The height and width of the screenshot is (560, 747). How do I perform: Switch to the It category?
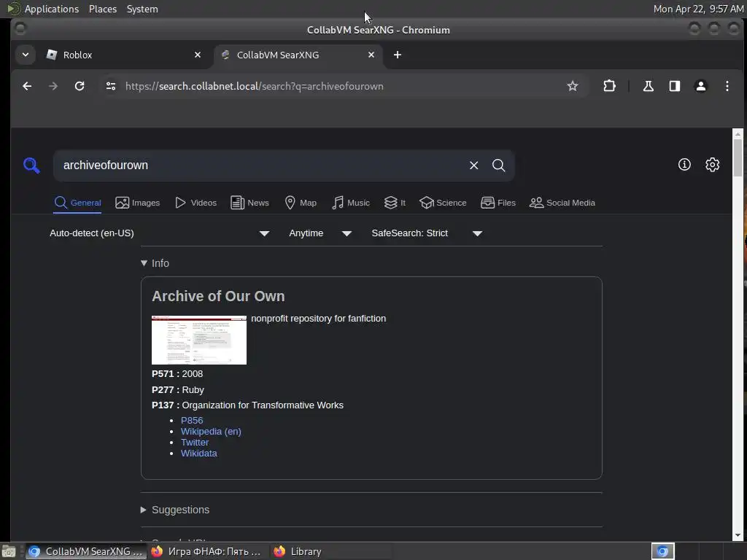pyautogui.click(x=395, y=203)
